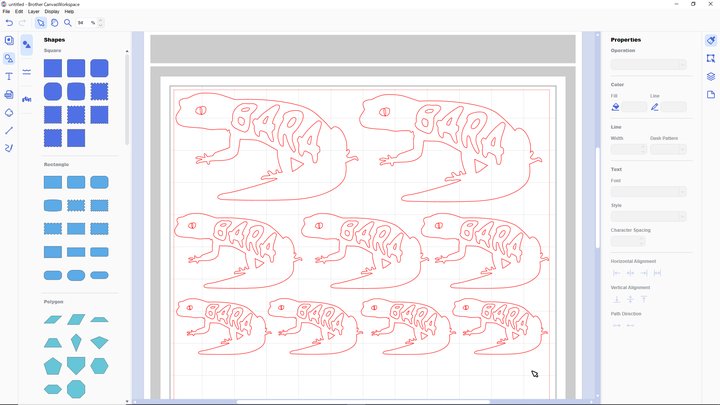Image resolution: width=720 pixels, height=405 pixels.
Task: Align objects to the bottom vertically
Action: tap(616, 299)
